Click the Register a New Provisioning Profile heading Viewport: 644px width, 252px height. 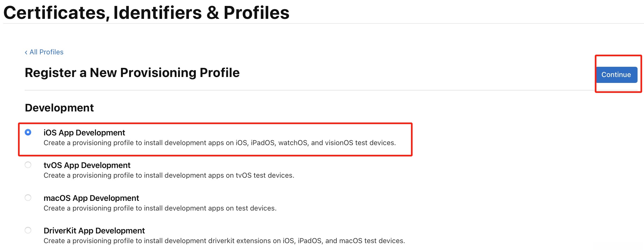132,72
